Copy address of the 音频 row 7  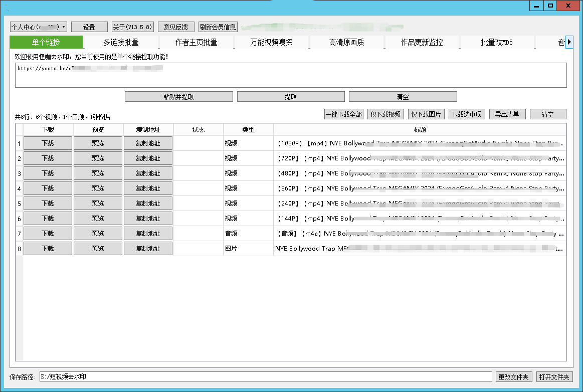[148, 234]
